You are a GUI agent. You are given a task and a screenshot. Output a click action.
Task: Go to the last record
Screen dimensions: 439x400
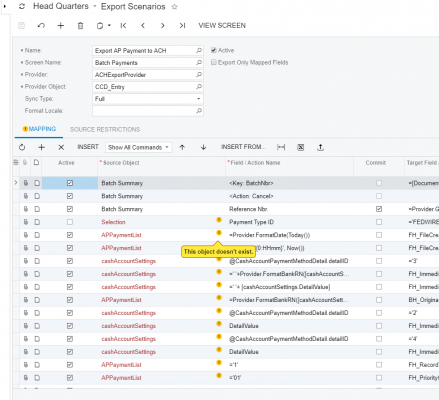pos(182,26)
